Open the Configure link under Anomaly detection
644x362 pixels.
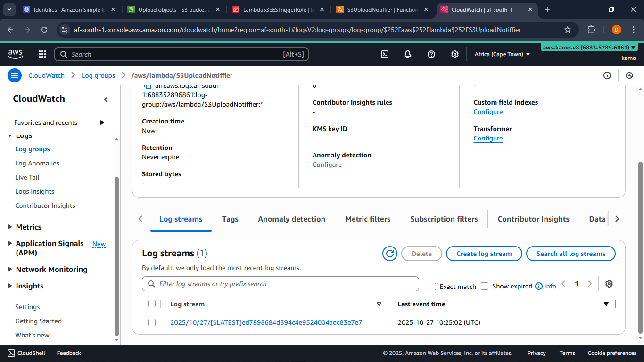[327, 165]
